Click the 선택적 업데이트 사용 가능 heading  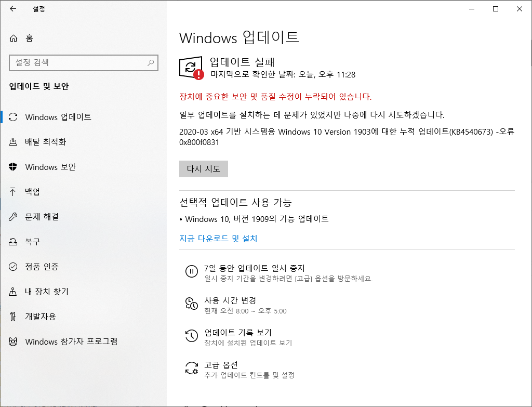coord(235,202)
